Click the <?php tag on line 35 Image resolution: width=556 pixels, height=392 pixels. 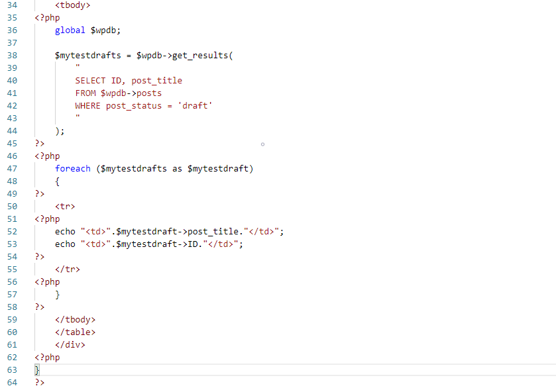47,18
